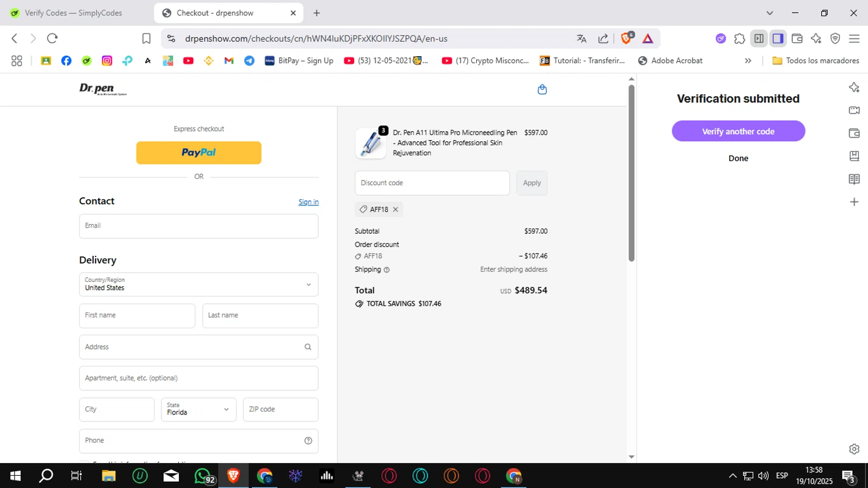Click Verify another code button
868x488 pixels.
tap(738, 131)
